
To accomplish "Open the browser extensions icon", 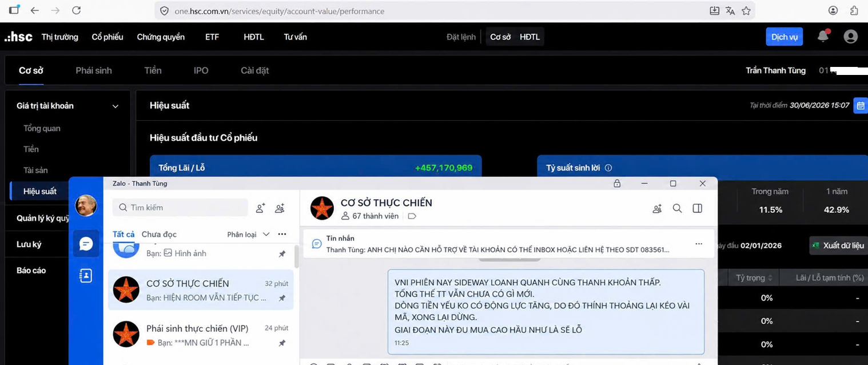I will tap(854, 10).
